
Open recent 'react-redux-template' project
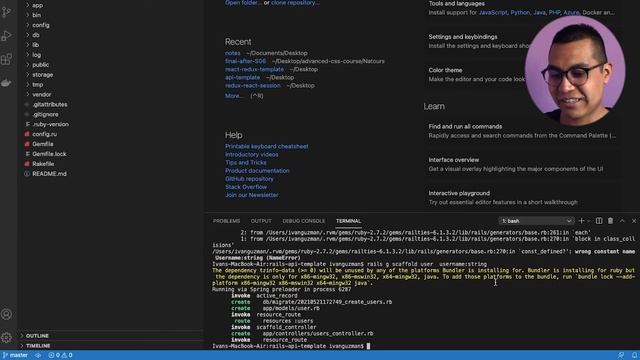(x=254, y=69)
